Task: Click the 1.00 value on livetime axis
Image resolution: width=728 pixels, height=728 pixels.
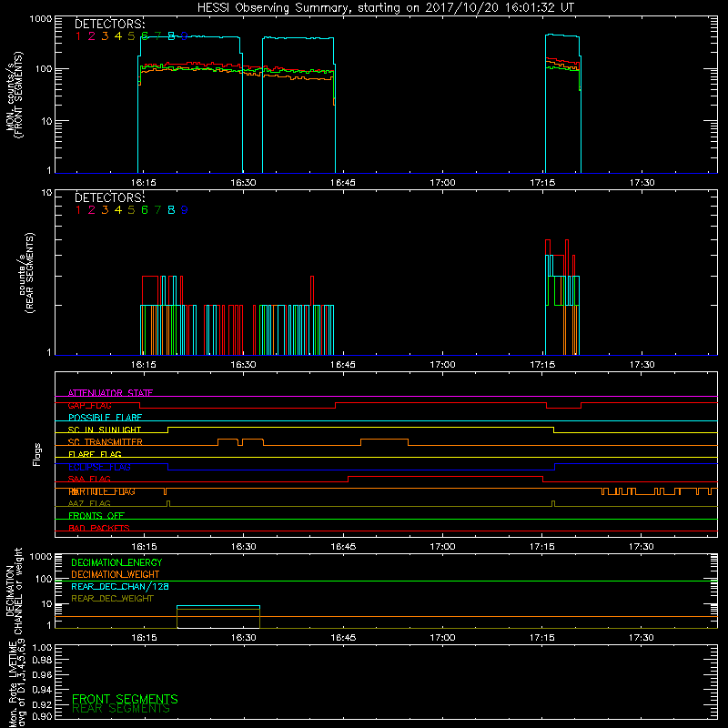Action: coord(42,648)
